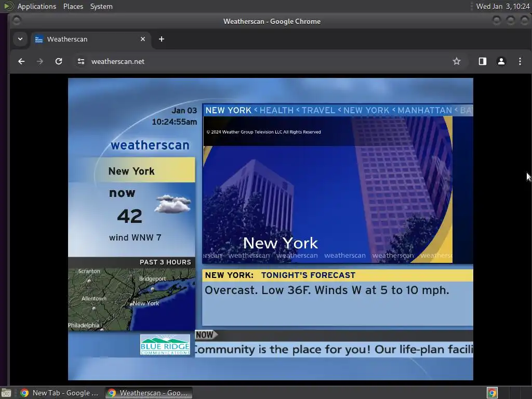The height and width of the screenshot is (399, 532).
Task: Click the large New York caption on video
Action: tap(281, 243)
